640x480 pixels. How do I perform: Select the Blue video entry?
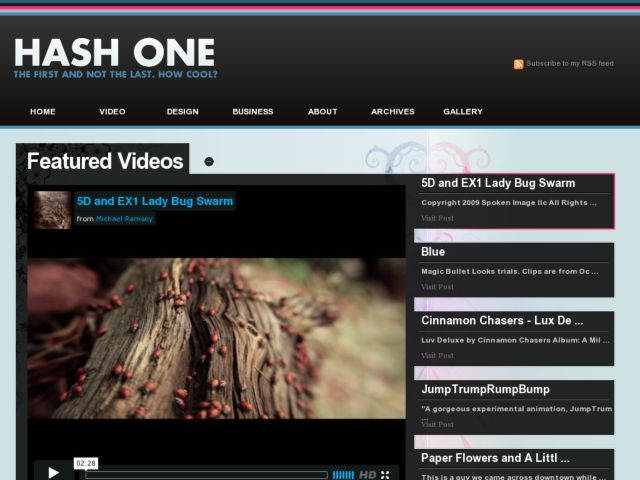tap(514, 270)
